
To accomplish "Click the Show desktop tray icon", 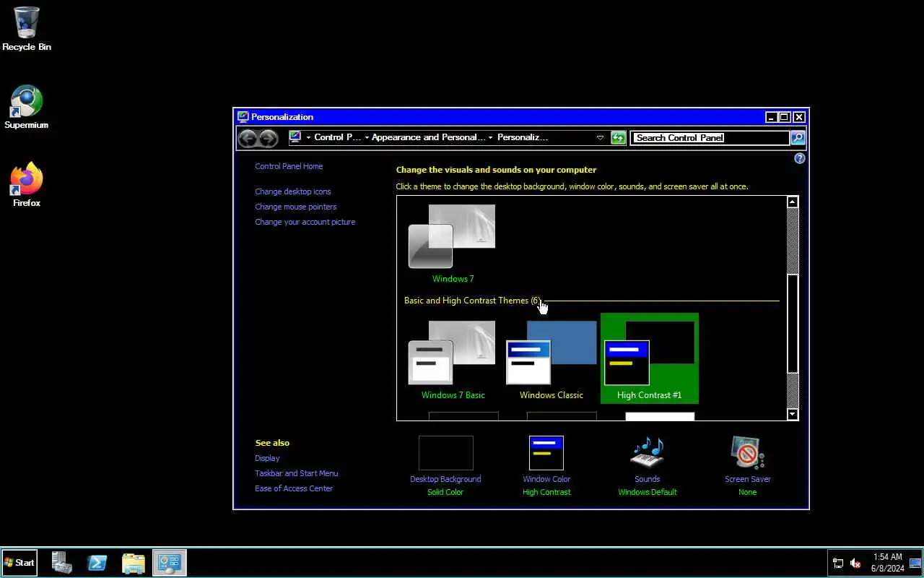I will click(915, 563).
